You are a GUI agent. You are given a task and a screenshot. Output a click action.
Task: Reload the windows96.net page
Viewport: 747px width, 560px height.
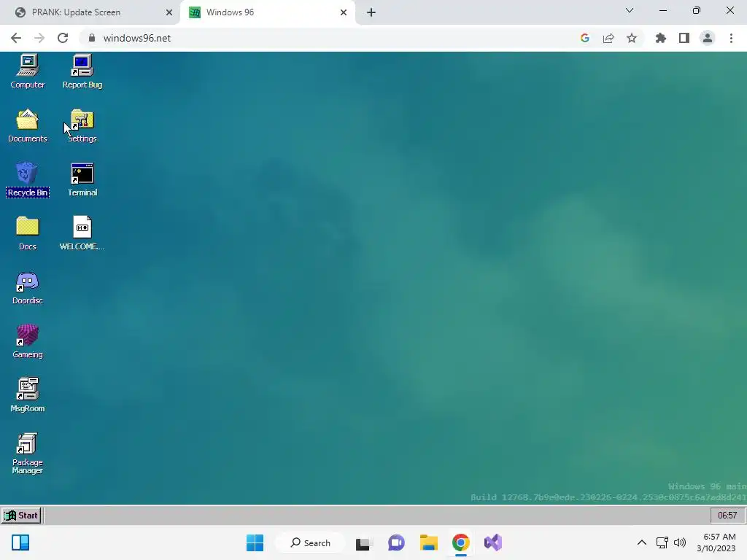coord(63,38)
